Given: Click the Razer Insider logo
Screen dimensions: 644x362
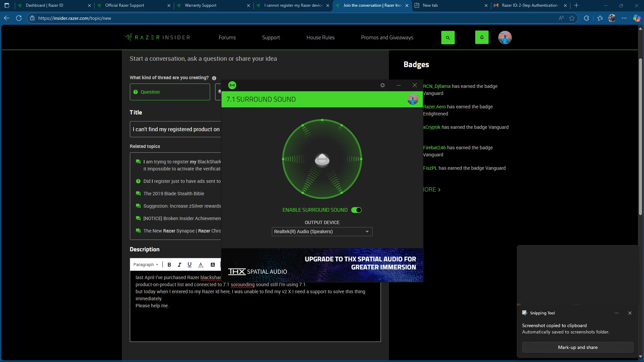Looking at the screenshot, I should pos(157,37).
